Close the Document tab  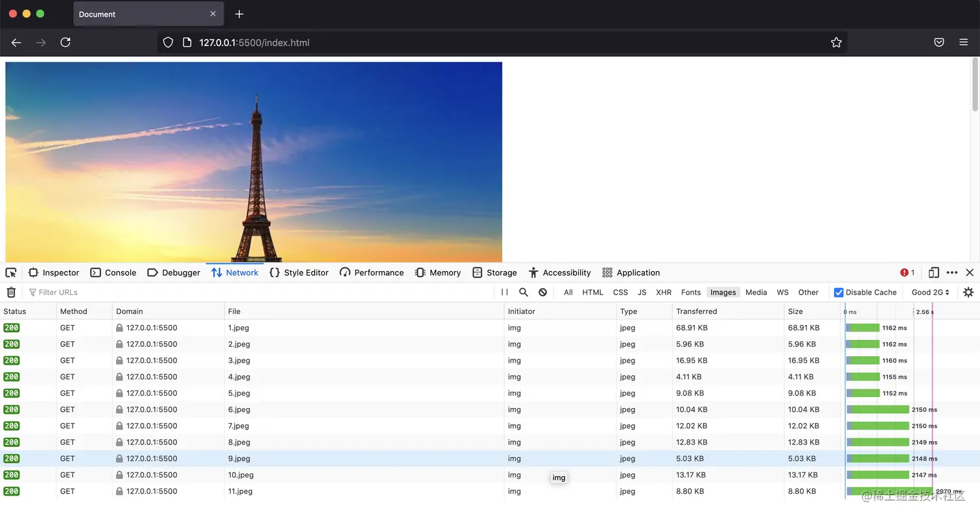213,14
